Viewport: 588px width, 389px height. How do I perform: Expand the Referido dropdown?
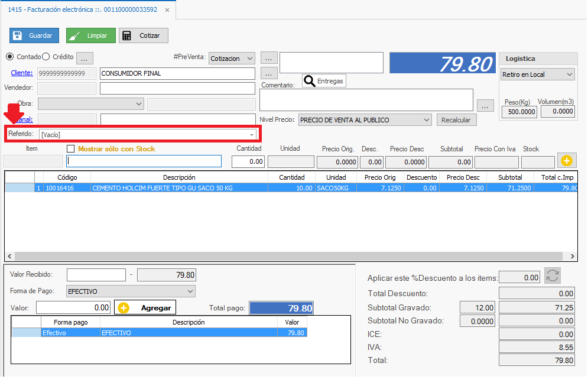252,135
